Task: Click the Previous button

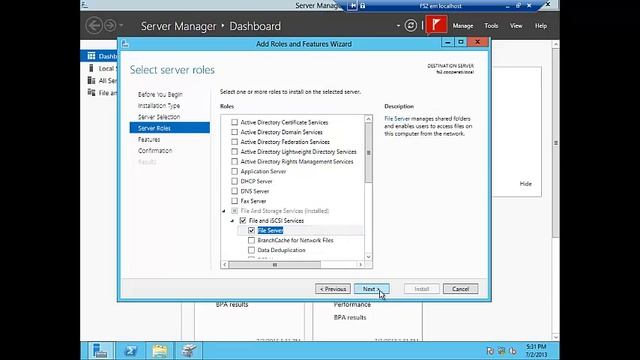Action: click(x=333, y=289)
